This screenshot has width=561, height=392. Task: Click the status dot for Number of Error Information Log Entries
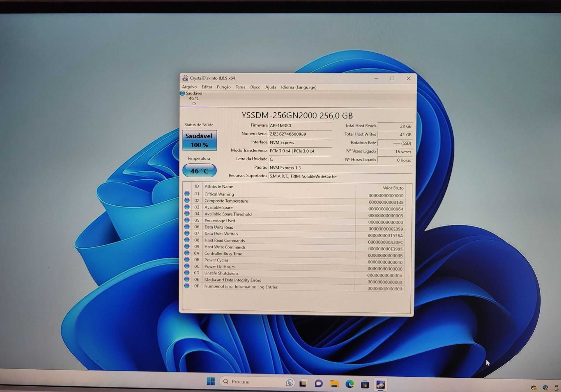click(x=187, y=286)
